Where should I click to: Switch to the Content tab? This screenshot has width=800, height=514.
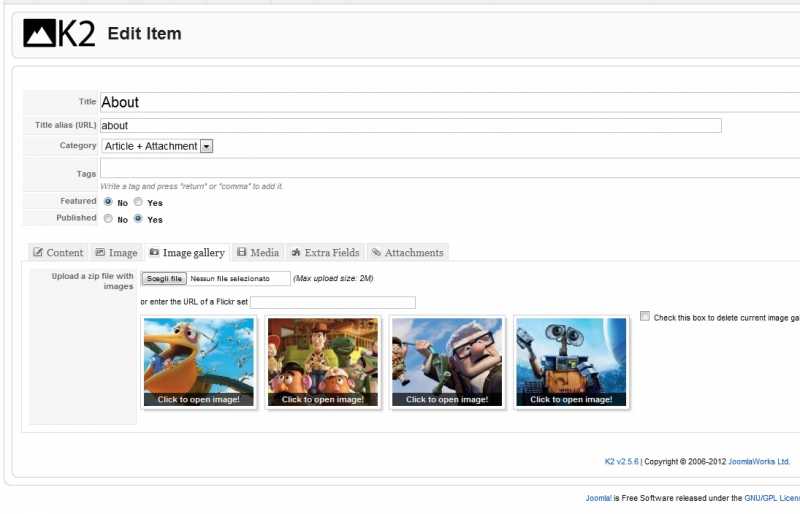click(58, 252)
